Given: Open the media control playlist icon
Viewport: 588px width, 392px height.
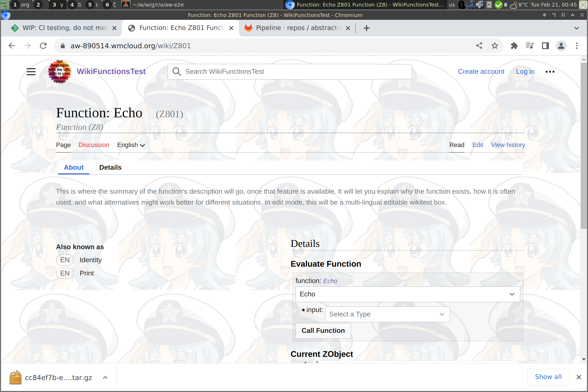Looking at the screenshot, I should click(530, 46).
